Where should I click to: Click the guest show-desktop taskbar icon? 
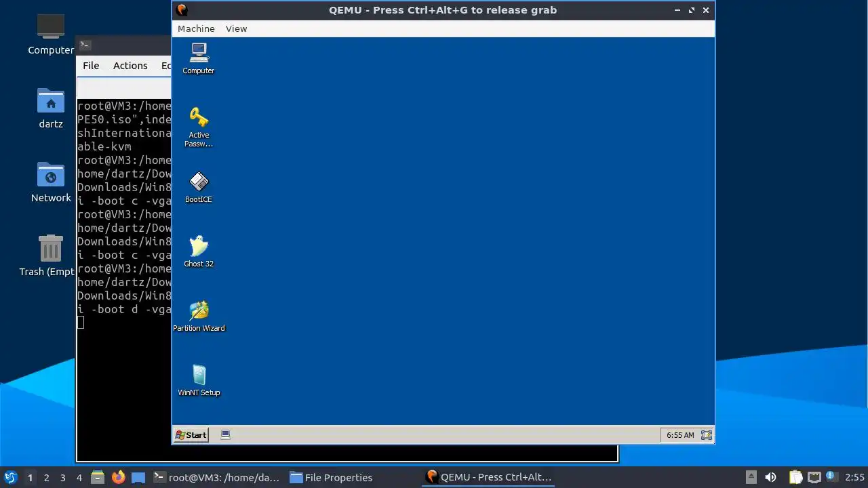pos(226,435)
